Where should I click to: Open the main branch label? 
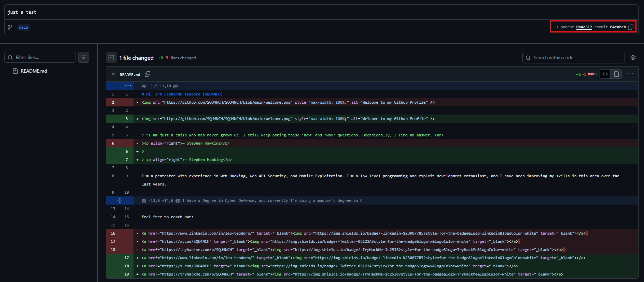(x=24, y=27)
